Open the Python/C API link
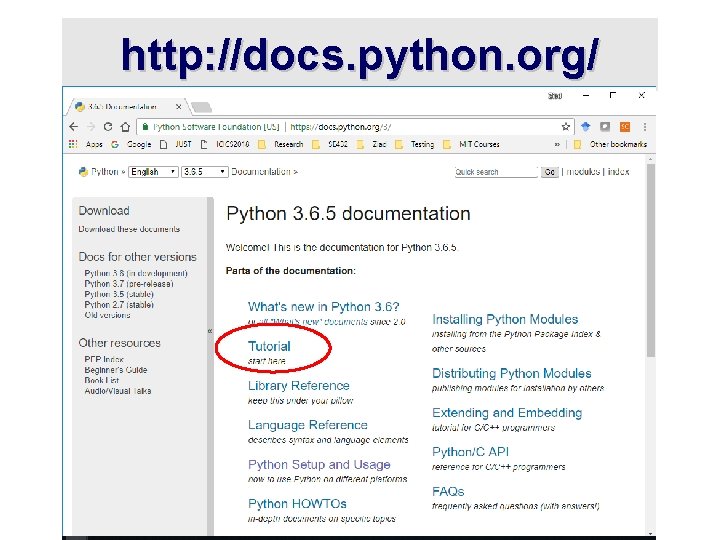This screenshot has height=540, width=720. coord(470,452)
